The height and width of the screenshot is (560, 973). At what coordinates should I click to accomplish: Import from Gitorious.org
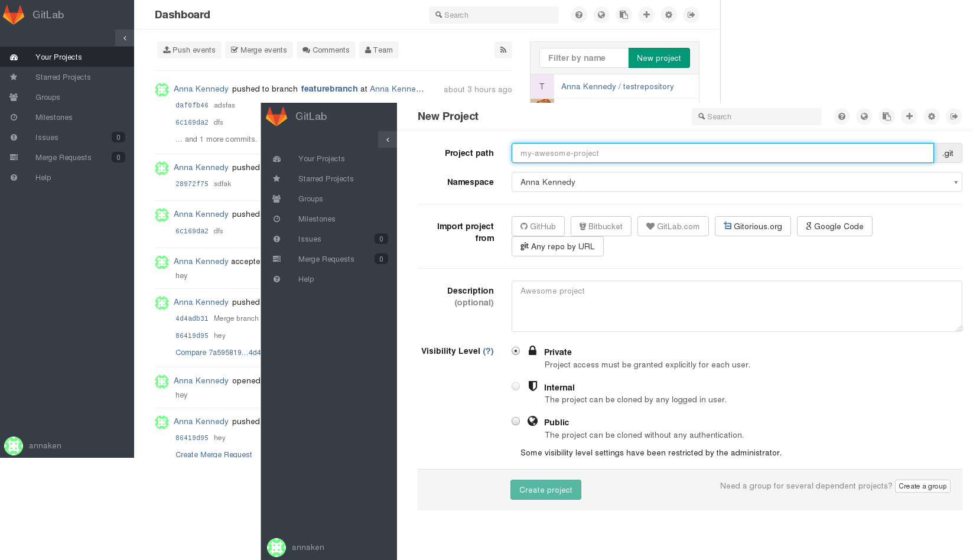click(x=753, y=226)
